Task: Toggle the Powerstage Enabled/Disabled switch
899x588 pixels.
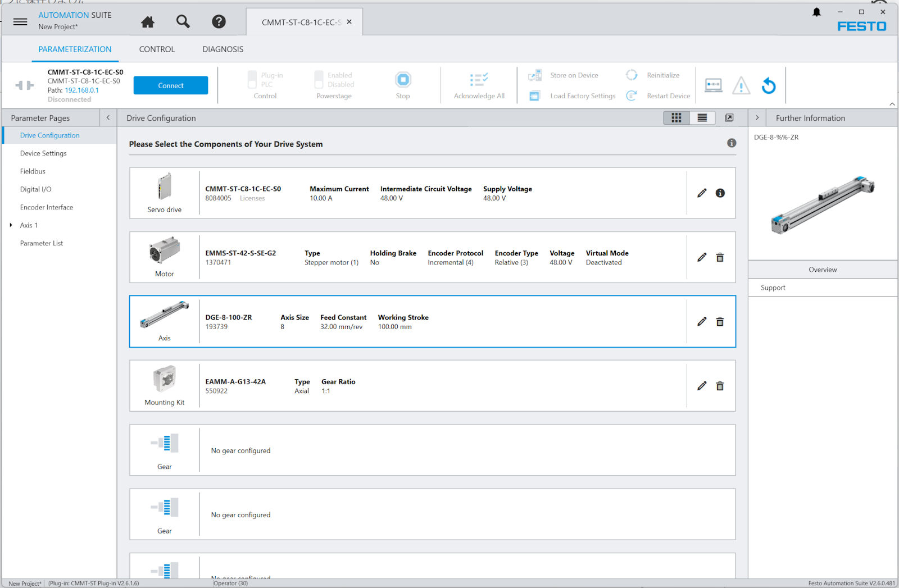Action: 319,80
